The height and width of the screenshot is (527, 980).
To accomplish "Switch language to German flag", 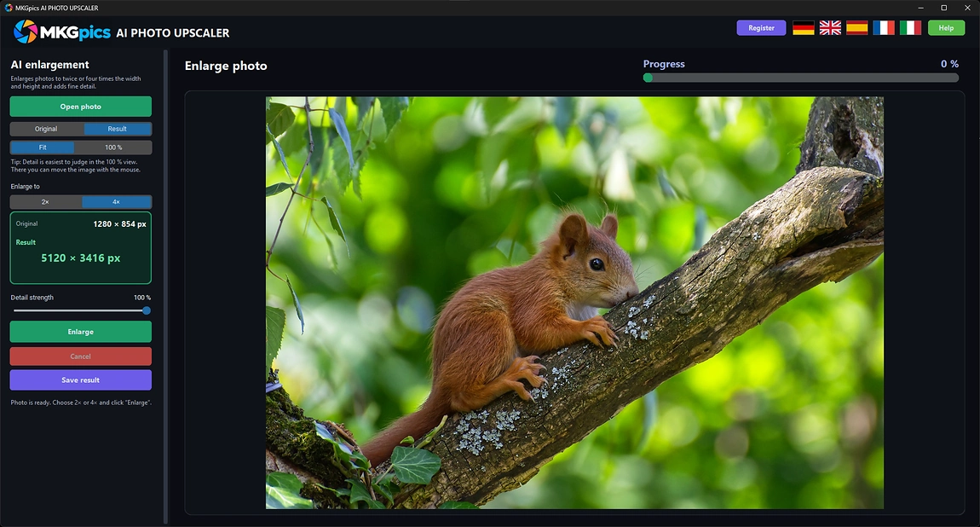I will point(803,27).
